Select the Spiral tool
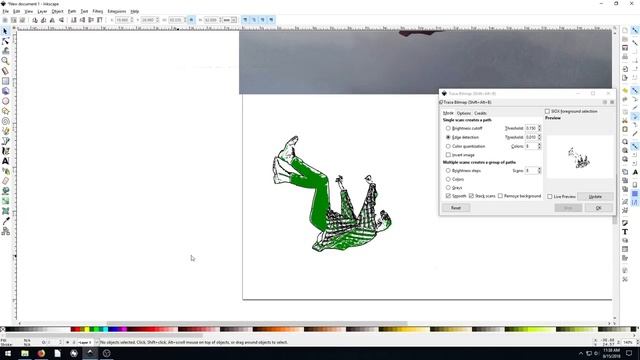The width and height of the screenshot is (640, 360). [5, 121]
